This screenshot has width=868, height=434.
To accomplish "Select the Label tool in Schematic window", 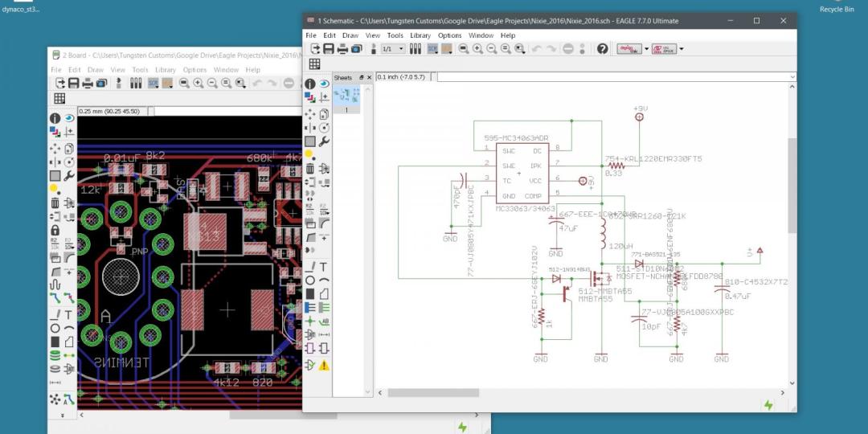I will (x=324, y=321).
